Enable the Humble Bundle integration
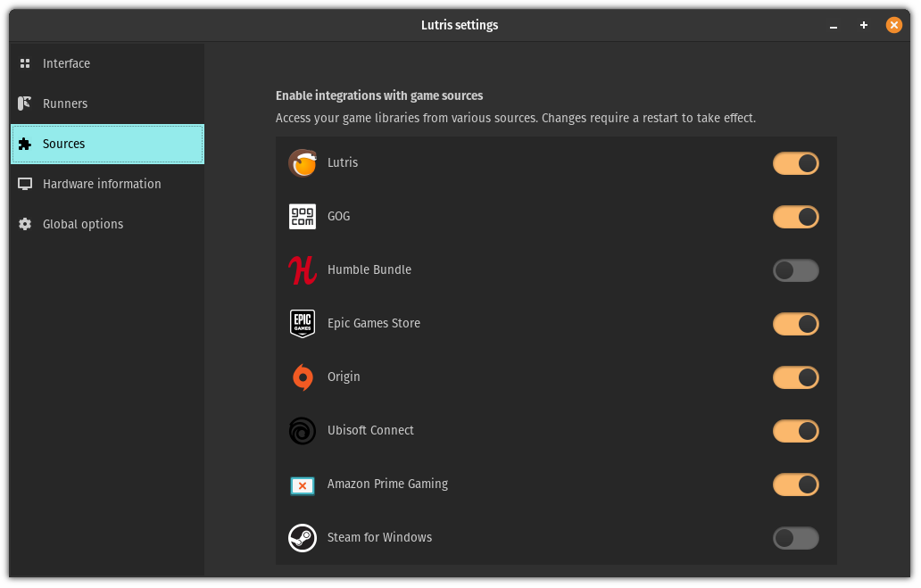The height and width of the screenshot is (588, 921). (x=795, y=270)
